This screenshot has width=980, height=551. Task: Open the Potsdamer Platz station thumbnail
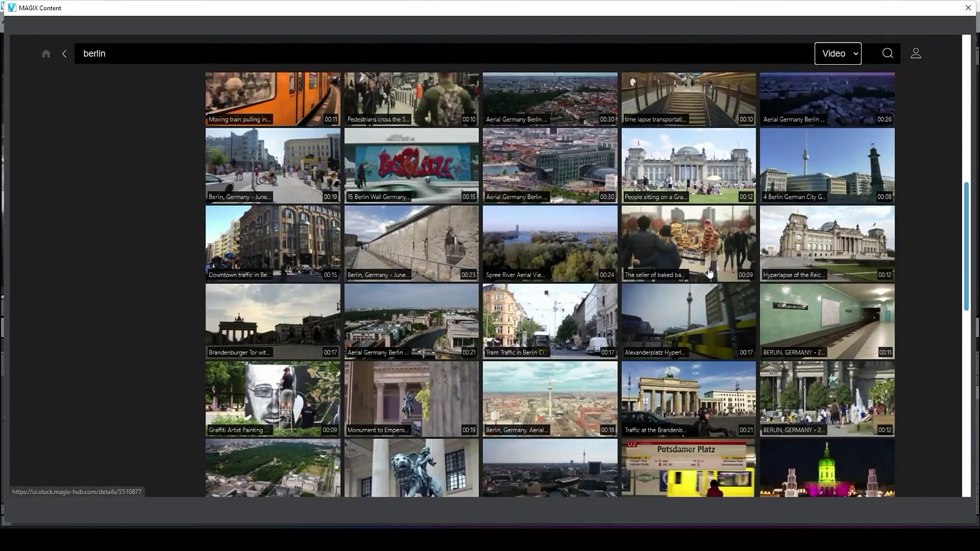tap(688, 467)
